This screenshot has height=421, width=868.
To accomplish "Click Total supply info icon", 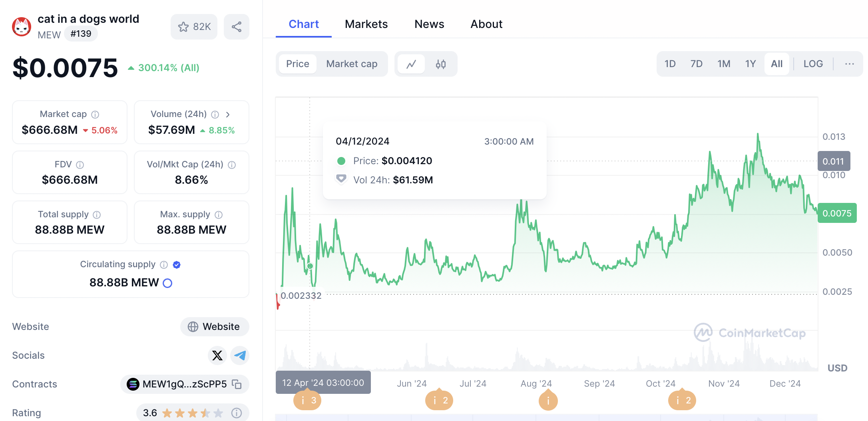I will click(97, 215).
